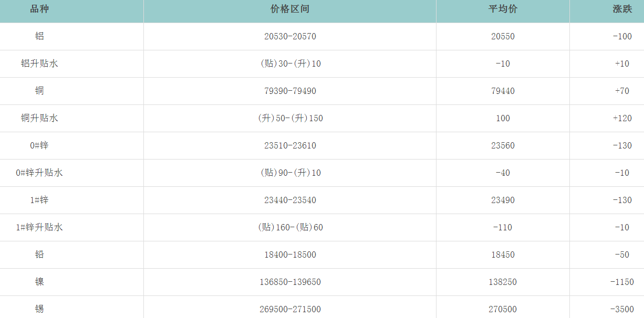644x318 pixels.
Task: Click the 1#锌升贴水 row label
Action: pyautogui.click(x=39, y=228)
